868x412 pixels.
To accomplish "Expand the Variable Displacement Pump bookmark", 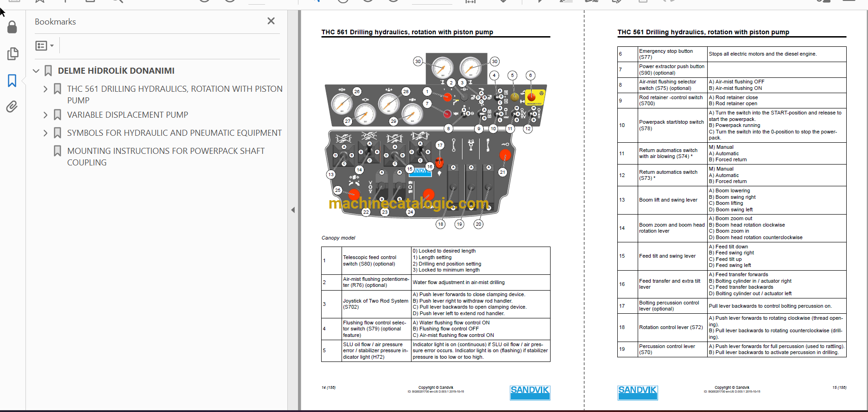I will (x=45, y=115).
